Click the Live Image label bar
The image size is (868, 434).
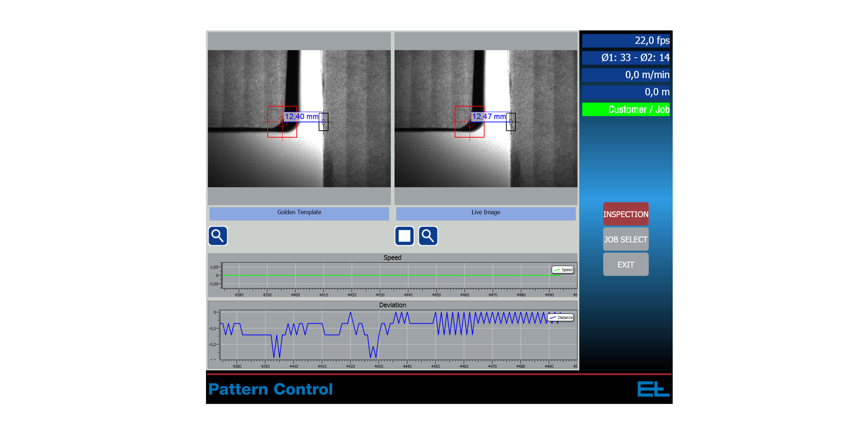click(486, 213)
